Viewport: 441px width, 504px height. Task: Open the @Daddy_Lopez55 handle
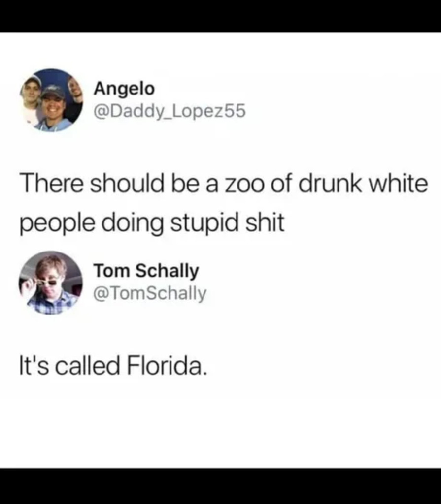[170, 111]
